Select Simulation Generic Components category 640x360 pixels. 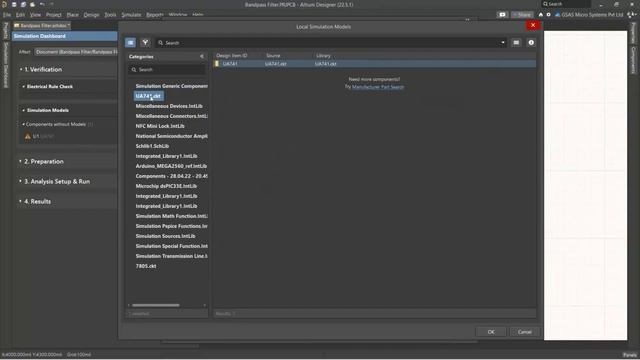(171, 86)
